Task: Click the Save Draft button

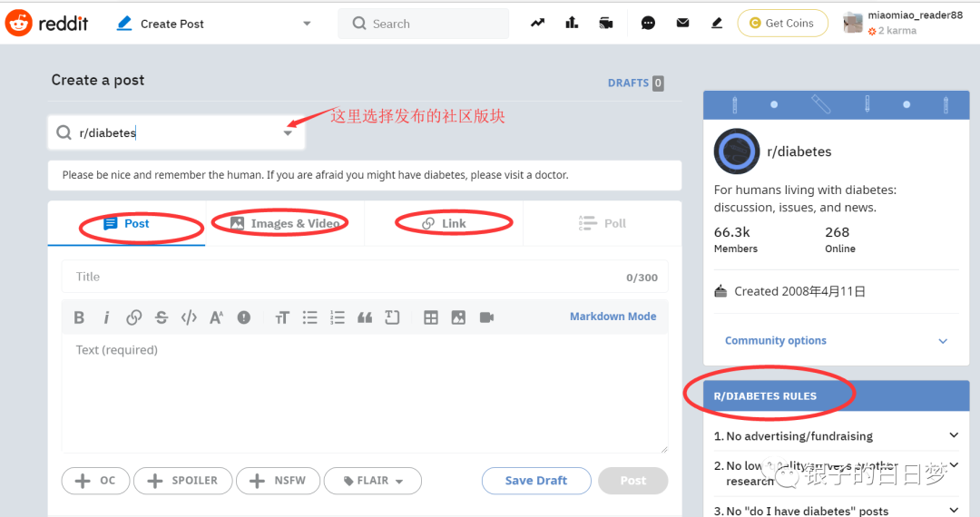Action: 536,481
